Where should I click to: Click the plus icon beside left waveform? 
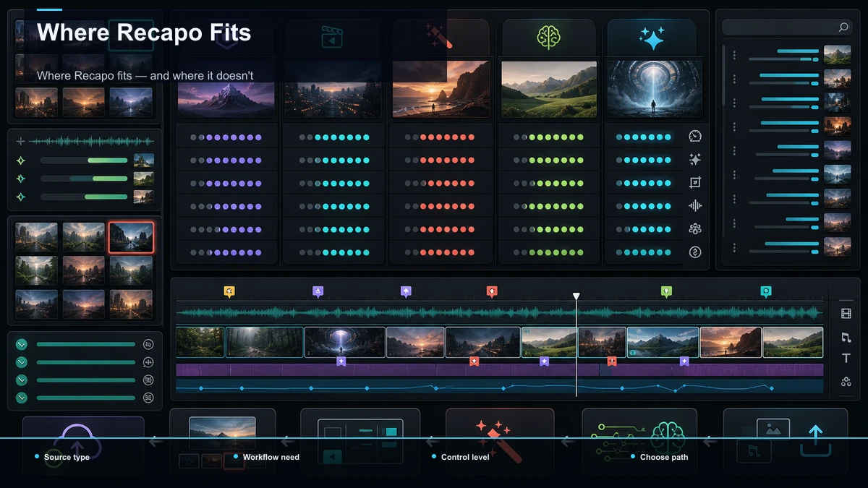tap(20, 142)
